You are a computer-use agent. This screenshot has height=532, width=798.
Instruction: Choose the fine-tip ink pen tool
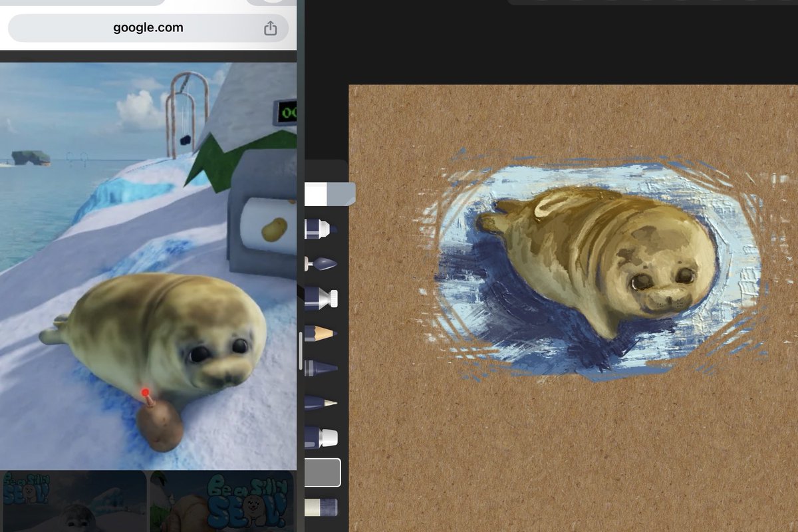click(321, 402)
